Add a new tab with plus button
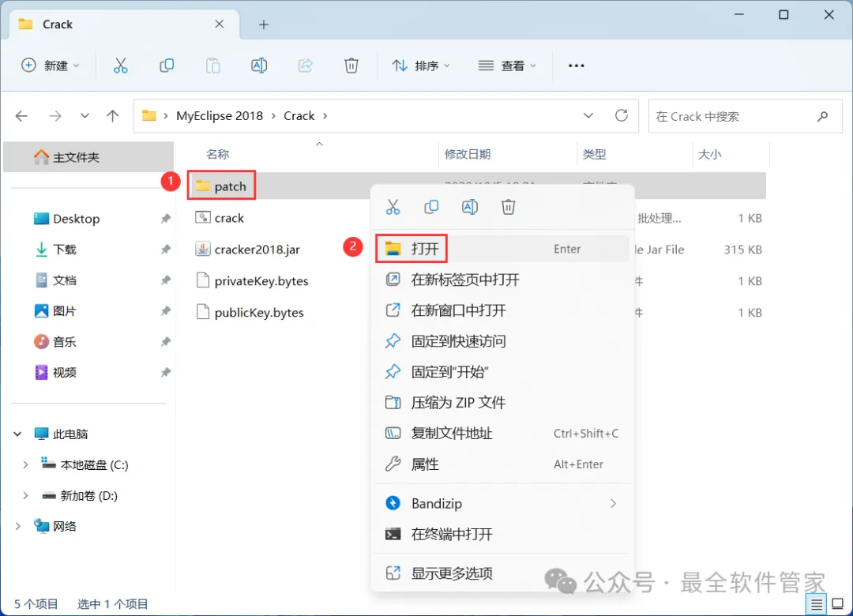 pos(264,24)
